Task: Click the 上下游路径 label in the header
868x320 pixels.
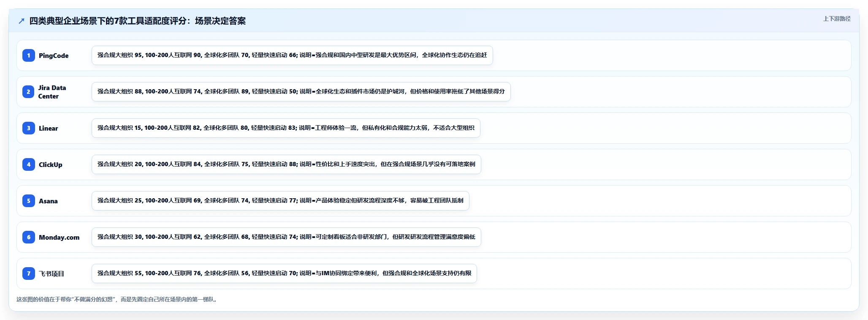Action: [x=837, y=19]
